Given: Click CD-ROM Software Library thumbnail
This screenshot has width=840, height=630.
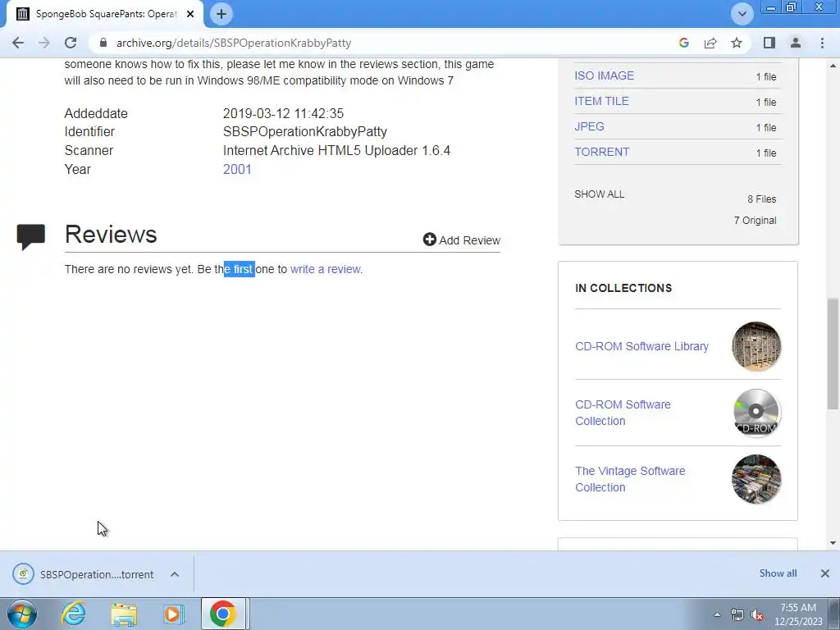Looking at the screenshot, I should 756,346.
